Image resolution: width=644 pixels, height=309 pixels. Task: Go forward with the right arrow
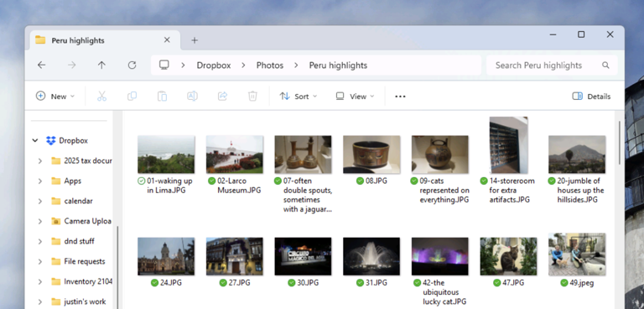tap(72, 65)
